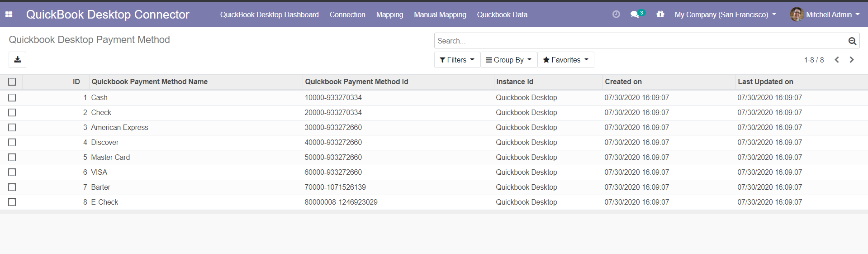
Task: Open the Connection menu
Action: (347, 14)
